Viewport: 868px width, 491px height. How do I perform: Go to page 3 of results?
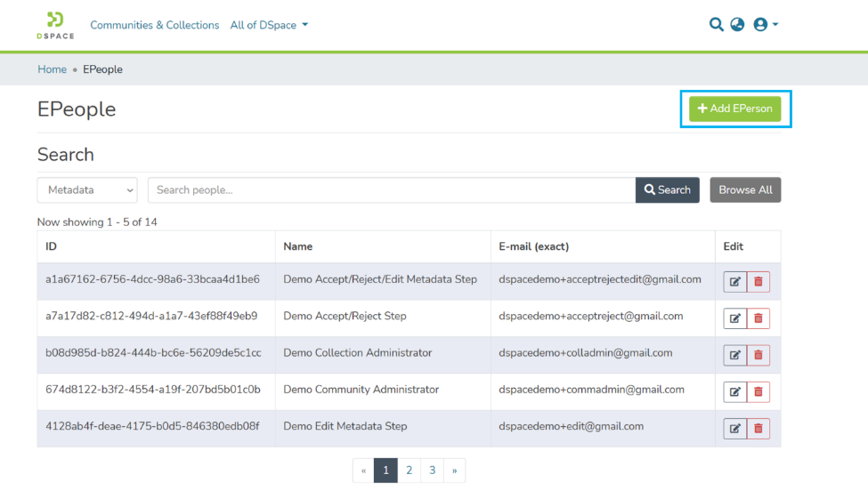pyautogui.click(x=432, y=471)
